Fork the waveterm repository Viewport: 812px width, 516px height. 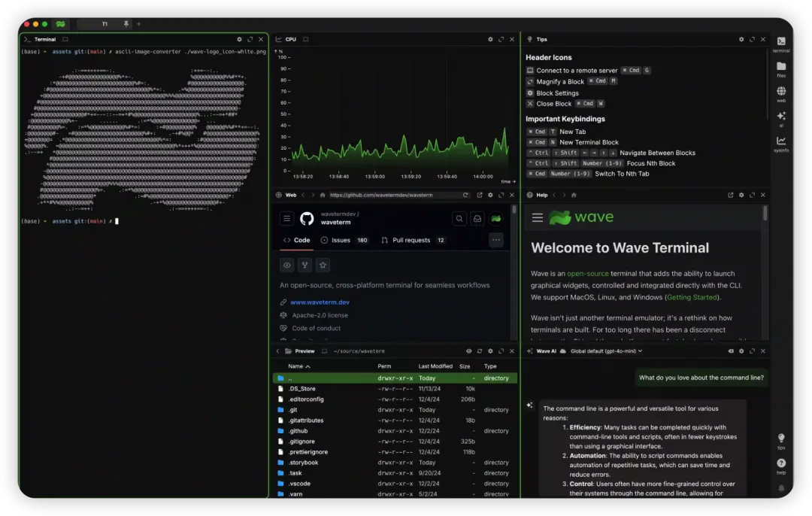305,266
